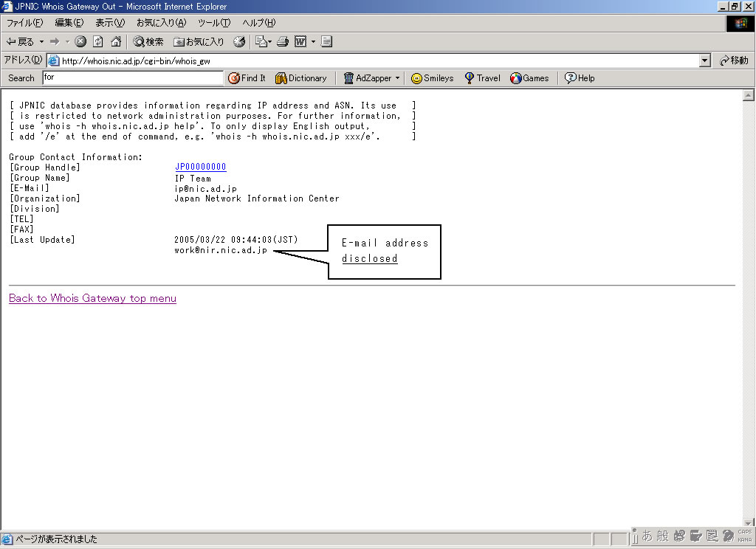Click the IME あ input mode icon

click(x=647, y=536)
